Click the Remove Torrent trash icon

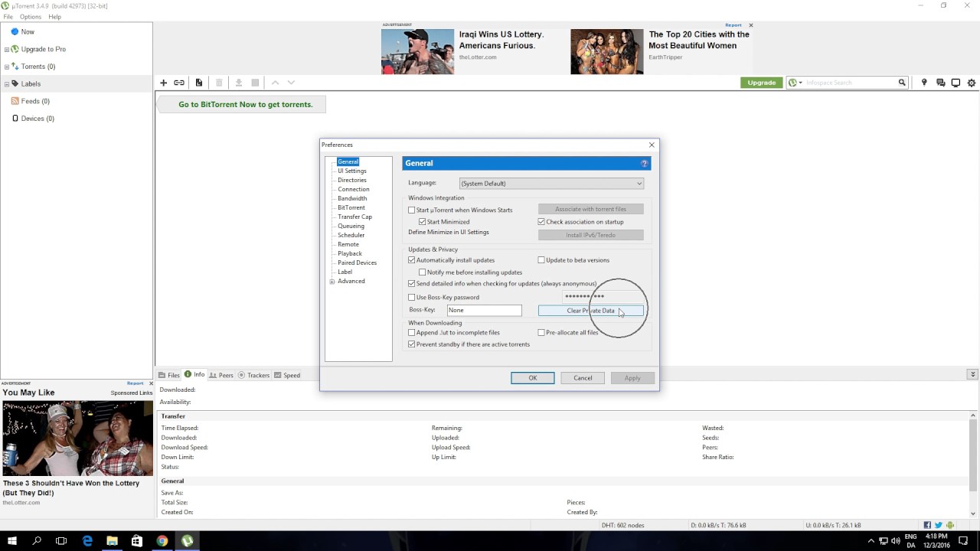click(x=219, y=83)
